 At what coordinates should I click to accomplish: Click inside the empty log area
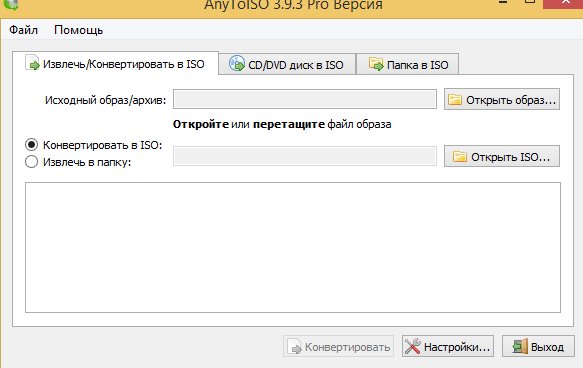tap(293, 247)
